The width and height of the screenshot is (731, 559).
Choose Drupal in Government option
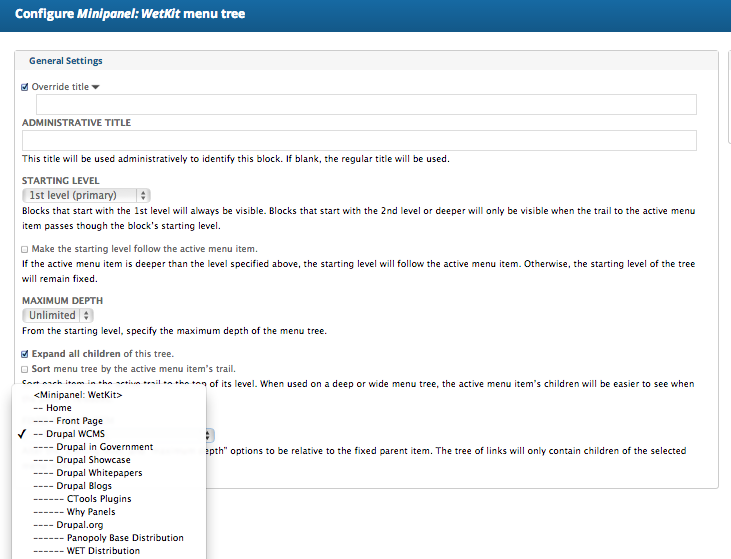[x=109, y=447]
